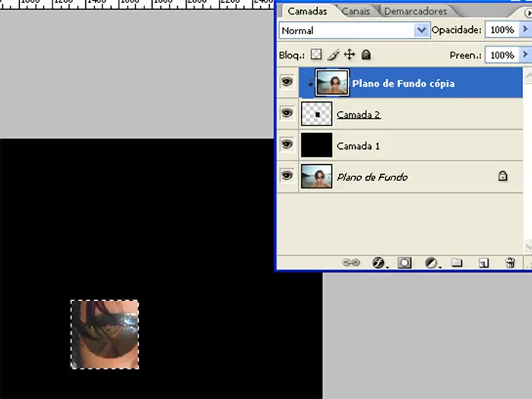Lock layer position

click(350, 55)
